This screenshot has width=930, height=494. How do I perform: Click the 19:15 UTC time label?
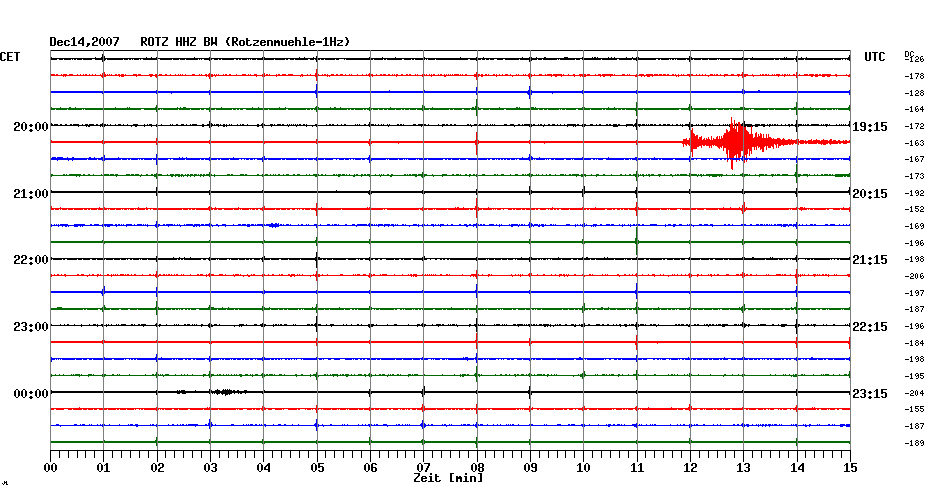[x=870, y=127]
